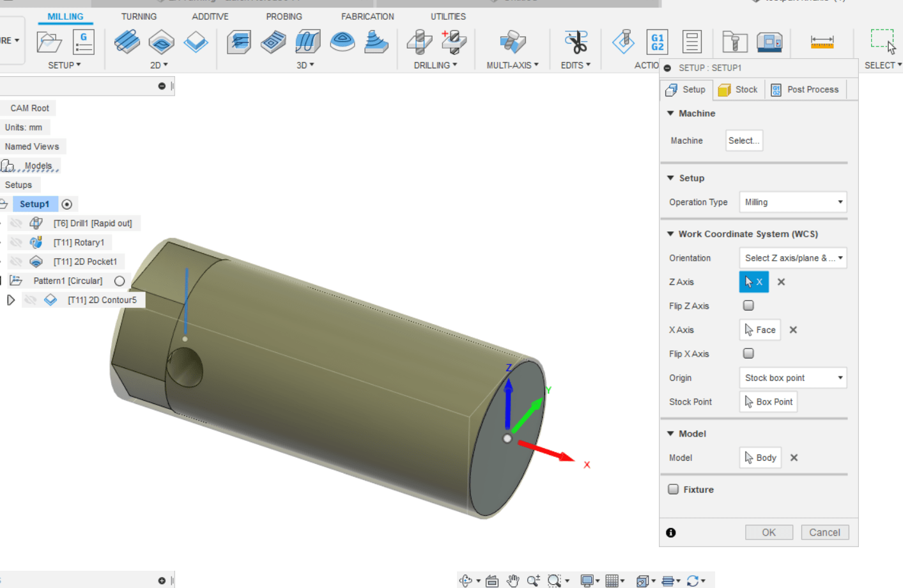Click the Body model selection button
The height and width of the screenshot is (588, 903).
760,457
